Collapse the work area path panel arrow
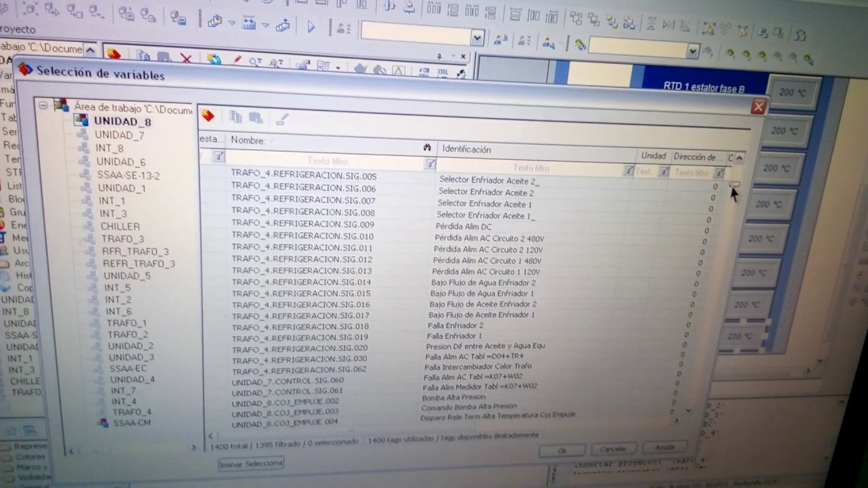 (x=92, y=49)
